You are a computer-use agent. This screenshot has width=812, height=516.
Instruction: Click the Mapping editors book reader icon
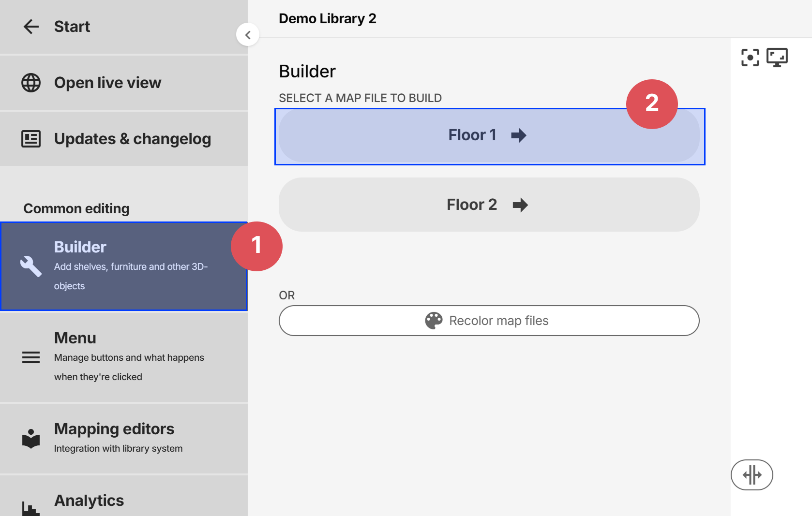pos(31,438)
